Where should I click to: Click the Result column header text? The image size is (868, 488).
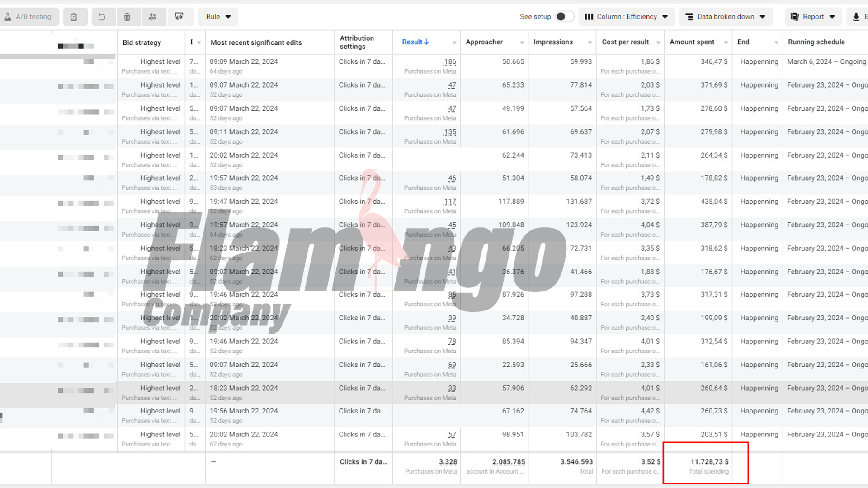412,42
